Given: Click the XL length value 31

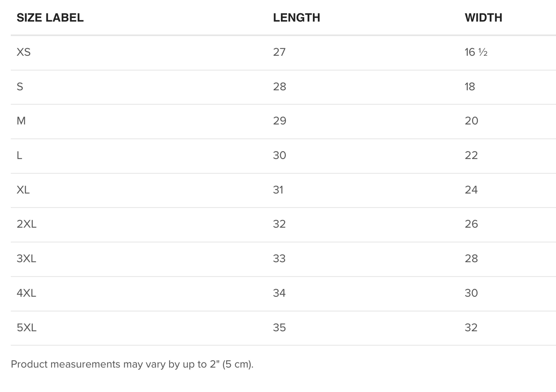Looking at the screenshot, I should click(x=278, y=190).
